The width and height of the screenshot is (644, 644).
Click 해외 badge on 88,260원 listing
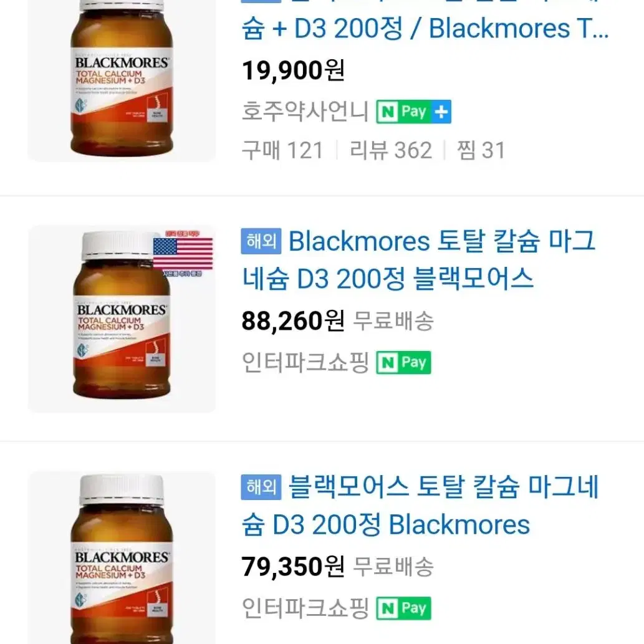(261, 241)
